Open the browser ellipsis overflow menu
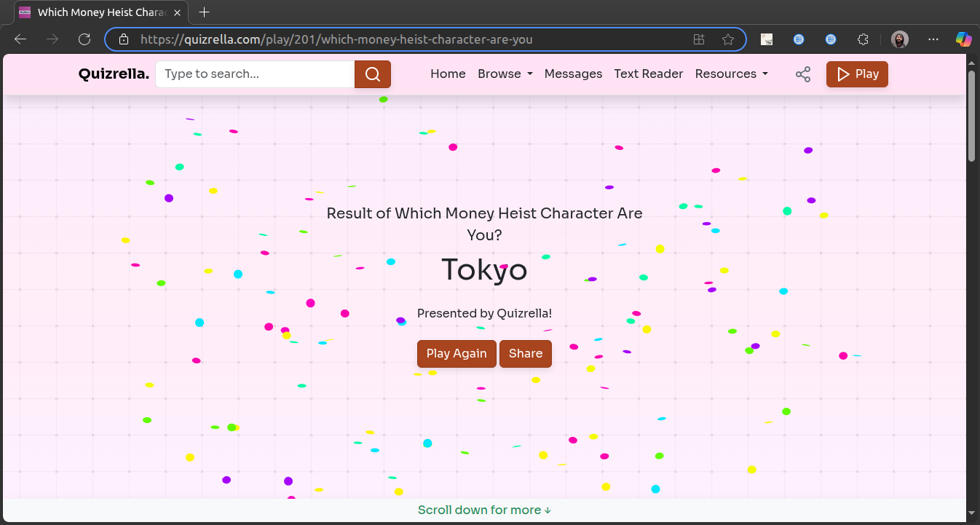Viewport: 980px width, 525px height. coord(933,39)
